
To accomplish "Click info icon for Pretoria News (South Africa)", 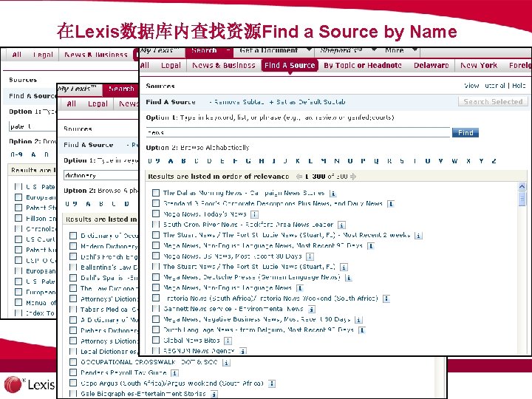I will (386, 299).
